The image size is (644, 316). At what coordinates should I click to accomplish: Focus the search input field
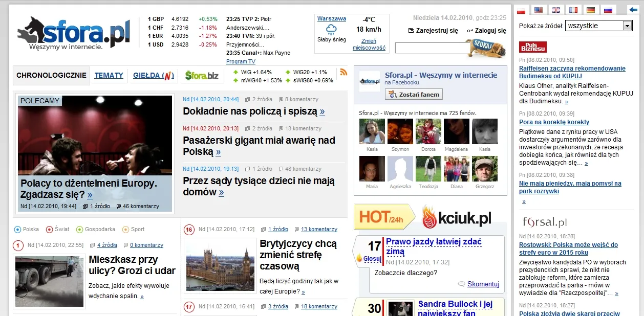click(431, 48)
